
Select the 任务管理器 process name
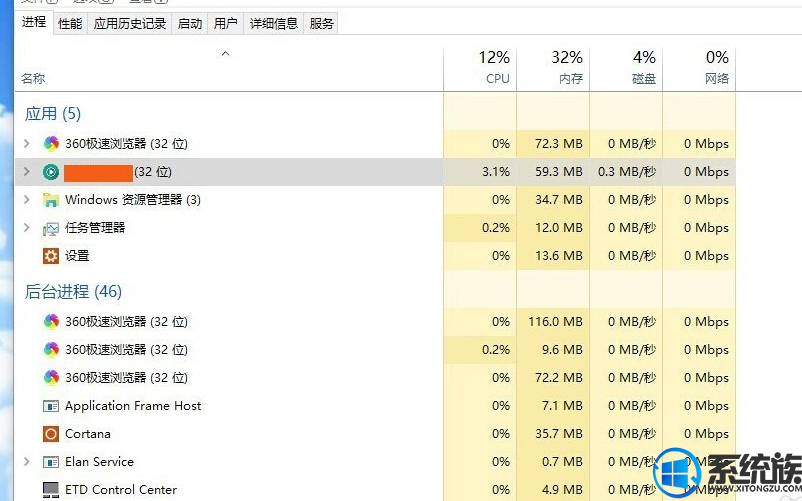[95, 228]
